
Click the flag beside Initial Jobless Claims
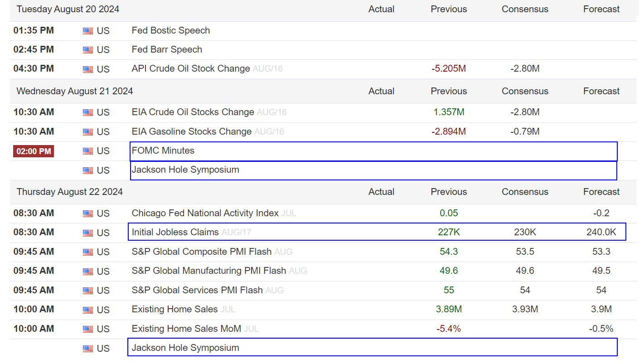tap(88, 233)
